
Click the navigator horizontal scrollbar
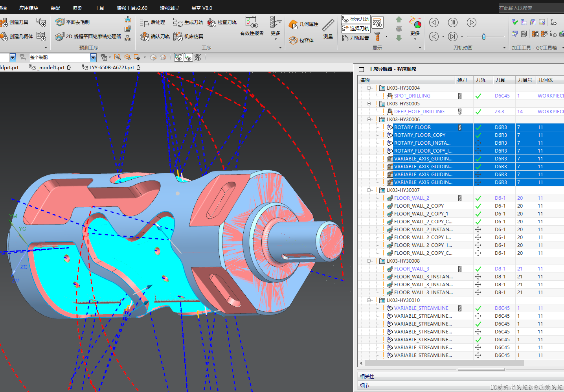pos(444,363)
